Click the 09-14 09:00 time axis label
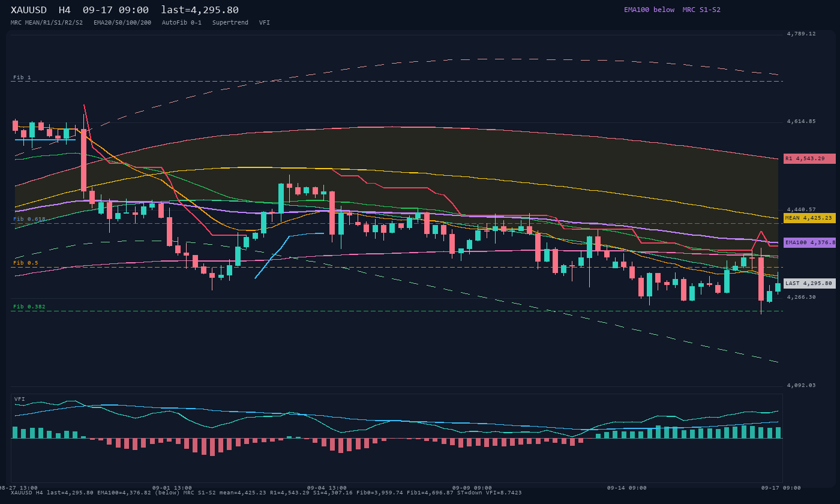This screenshot has width=840, height=504. coord(627,488)
